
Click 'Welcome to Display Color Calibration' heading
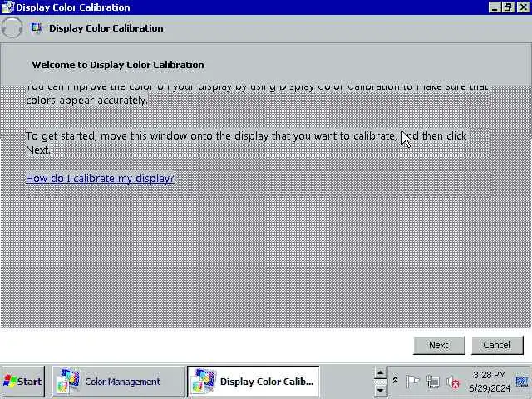(118, 65)
